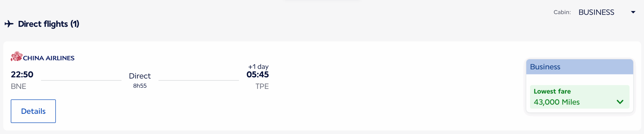Click the China Airlines flower logo
644x134 pixels.
tap(16, 57)
